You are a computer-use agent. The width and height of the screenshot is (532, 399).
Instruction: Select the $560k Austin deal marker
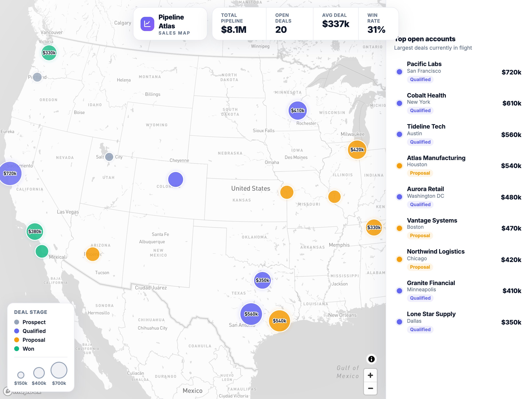click(251, 314)
